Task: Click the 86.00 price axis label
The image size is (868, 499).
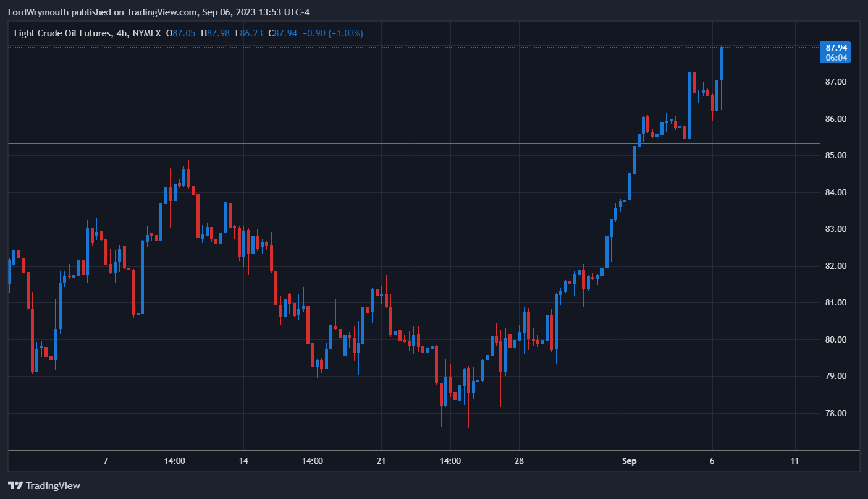Action: pos(836,119)
